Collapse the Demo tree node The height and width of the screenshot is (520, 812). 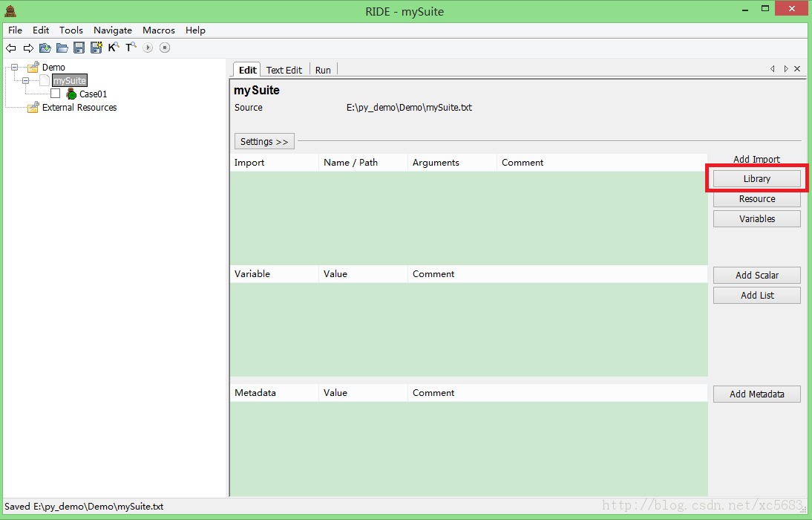[14, 68]
